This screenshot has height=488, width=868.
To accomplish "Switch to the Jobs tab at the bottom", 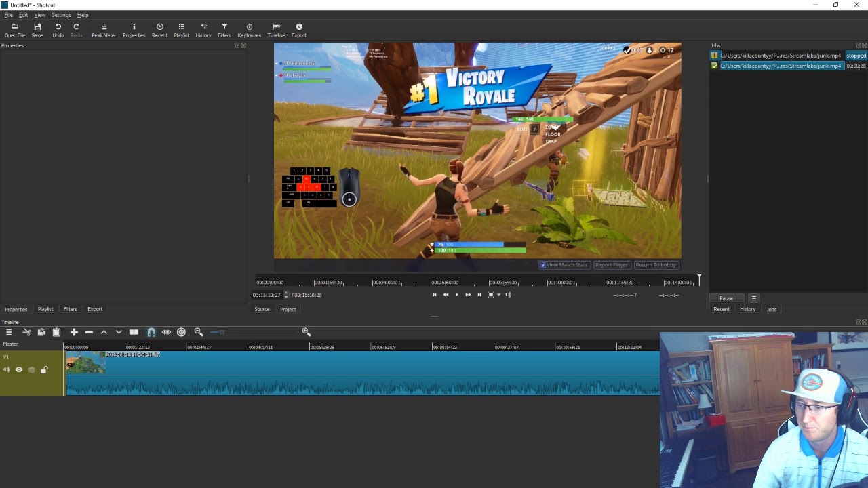I will (771, 309).
